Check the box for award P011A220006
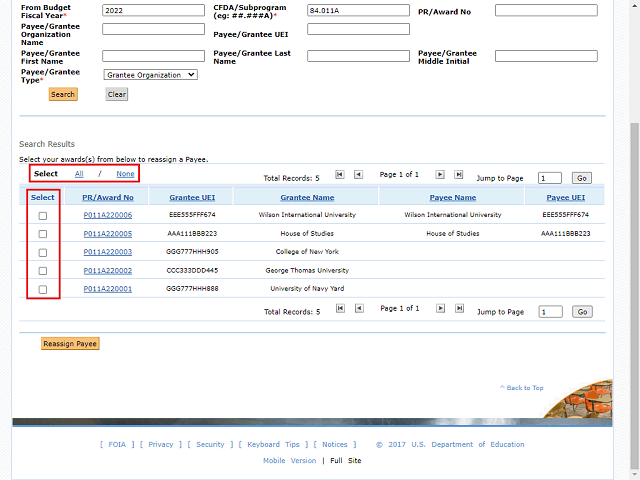The height and width of the screenshot is (480, 640). click(42, 215)
